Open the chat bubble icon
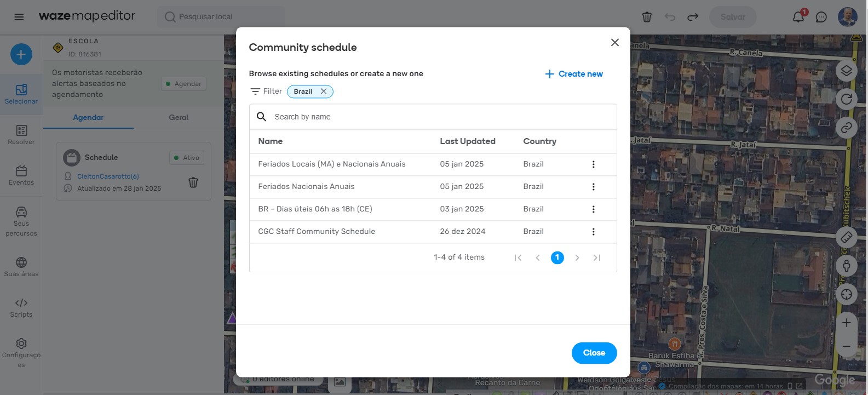Screen dimensions: 868x395 [x=821, y=17]
